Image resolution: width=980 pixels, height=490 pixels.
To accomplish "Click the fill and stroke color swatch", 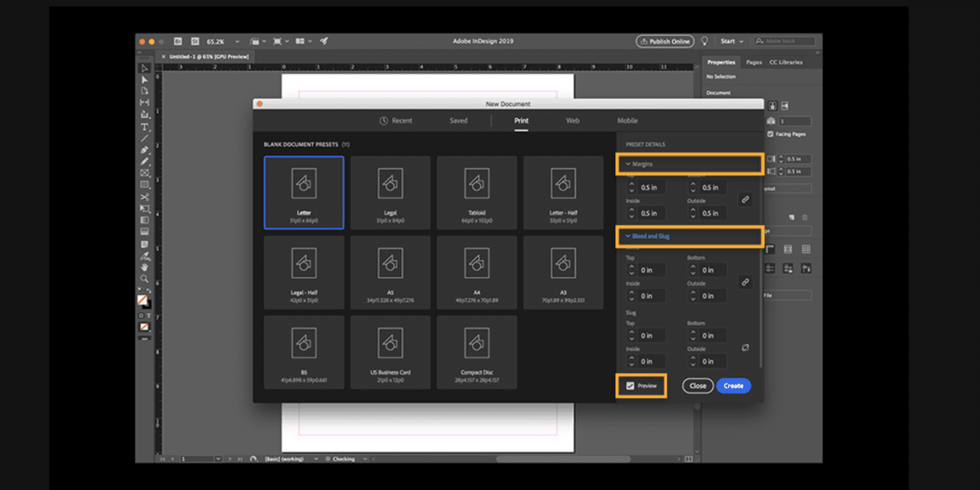I will (x=144, y=301).
